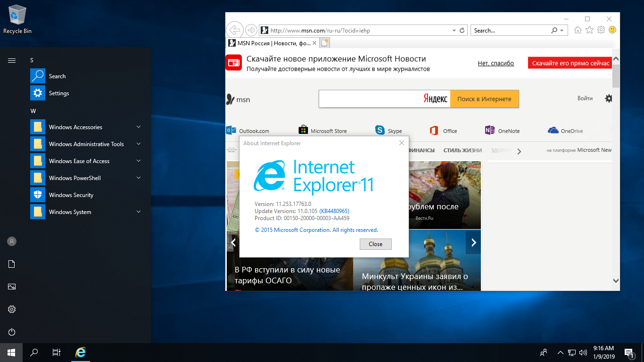Click the msn logo
This screenshot has width=644, height=362.
pos(238,99)
